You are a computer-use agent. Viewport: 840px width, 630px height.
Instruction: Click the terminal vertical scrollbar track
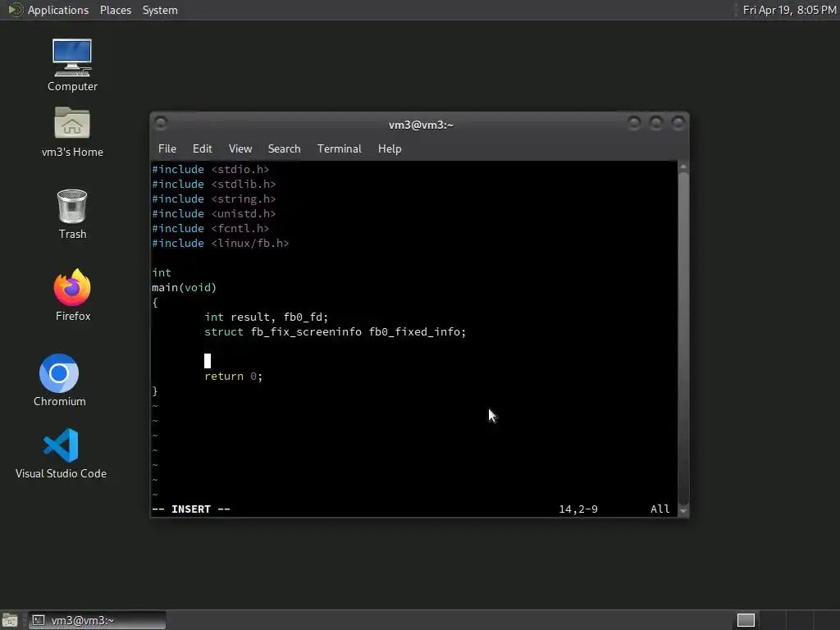pos(683,339)
